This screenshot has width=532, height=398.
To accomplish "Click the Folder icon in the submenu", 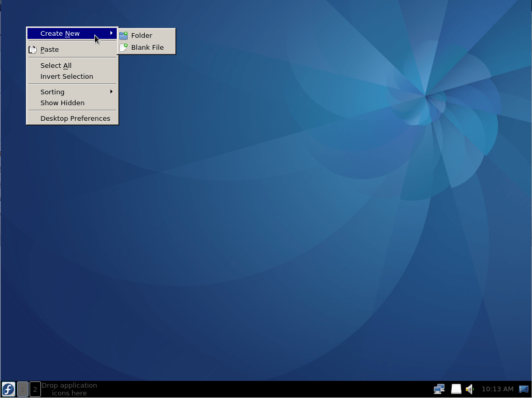I will [124, 35].
